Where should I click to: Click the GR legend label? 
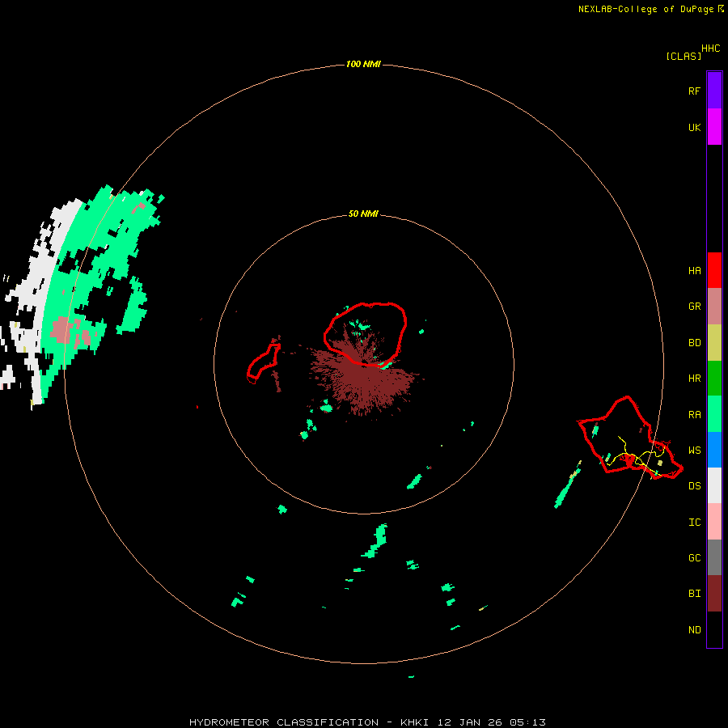coord(694,306)
